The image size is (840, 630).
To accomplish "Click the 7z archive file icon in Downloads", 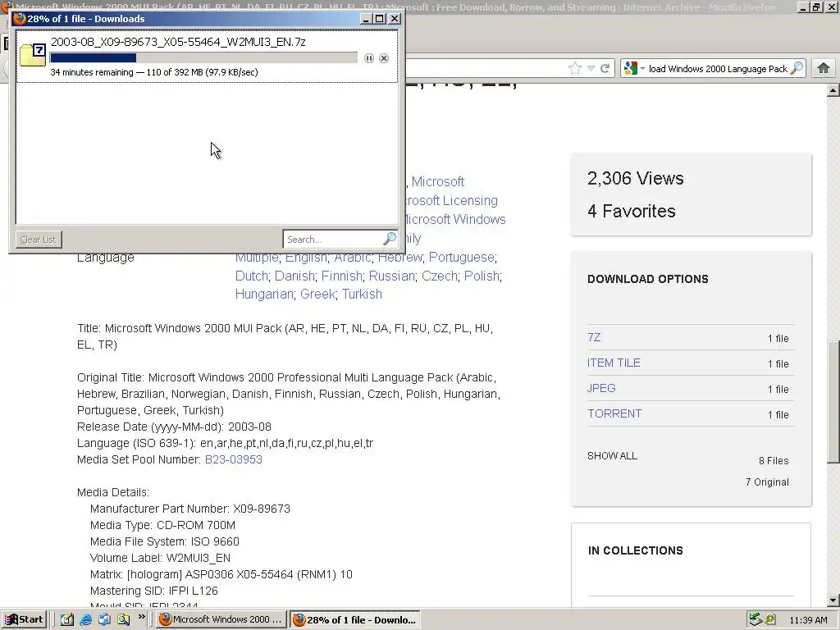I will tap(32, 55).
